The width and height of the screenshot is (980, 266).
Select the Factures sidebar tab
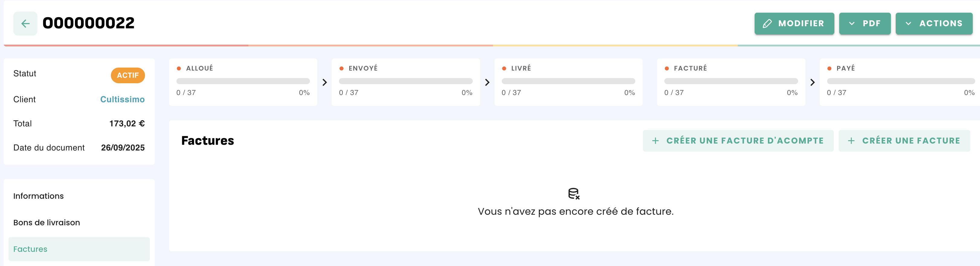(79, 249)
